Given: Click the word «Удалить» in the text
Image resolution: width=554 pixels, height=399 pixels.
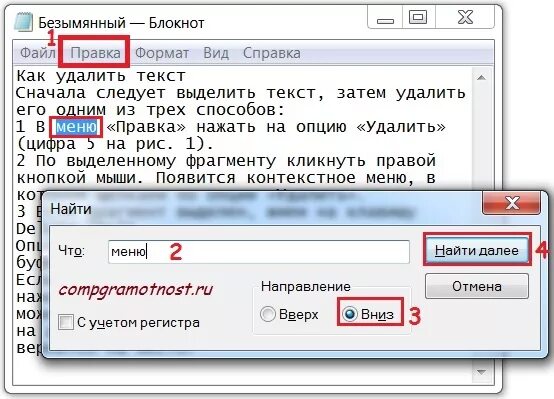Looking at the screenshot, I should pos(401,127).
